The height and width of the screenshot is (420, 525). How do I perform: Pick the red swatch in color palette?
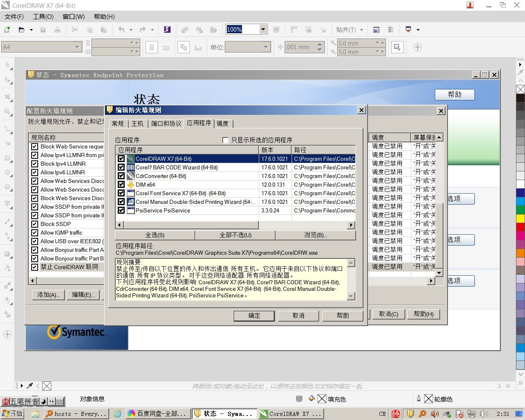pyautogui.click(x=520, y=227)
